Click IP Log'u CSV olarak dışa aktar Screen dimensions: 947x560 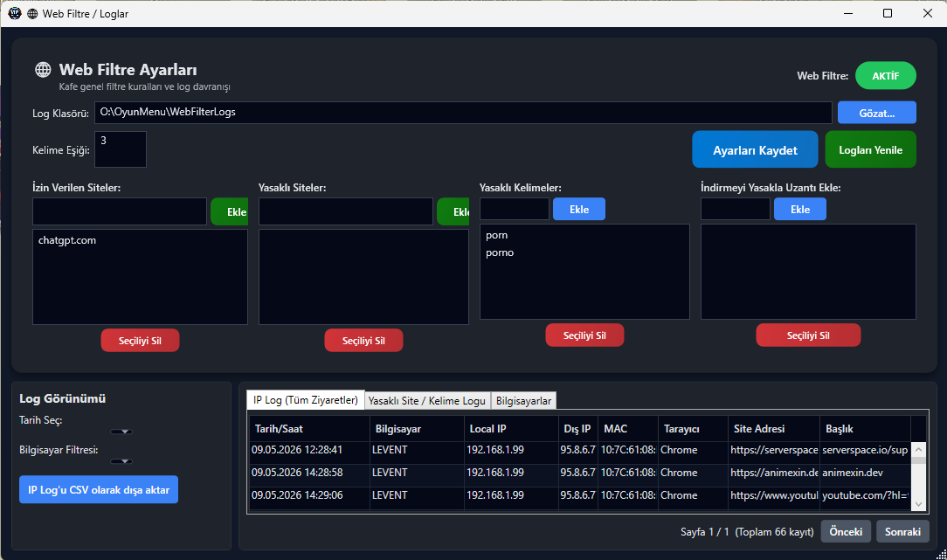tap(99, 489)
